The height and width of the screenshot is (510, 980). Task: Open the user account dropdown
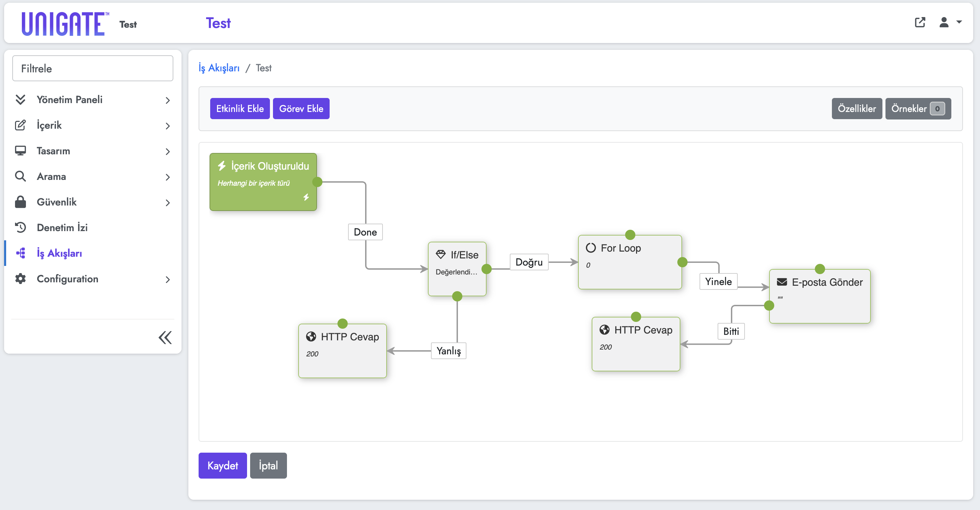tap(950, 23)
